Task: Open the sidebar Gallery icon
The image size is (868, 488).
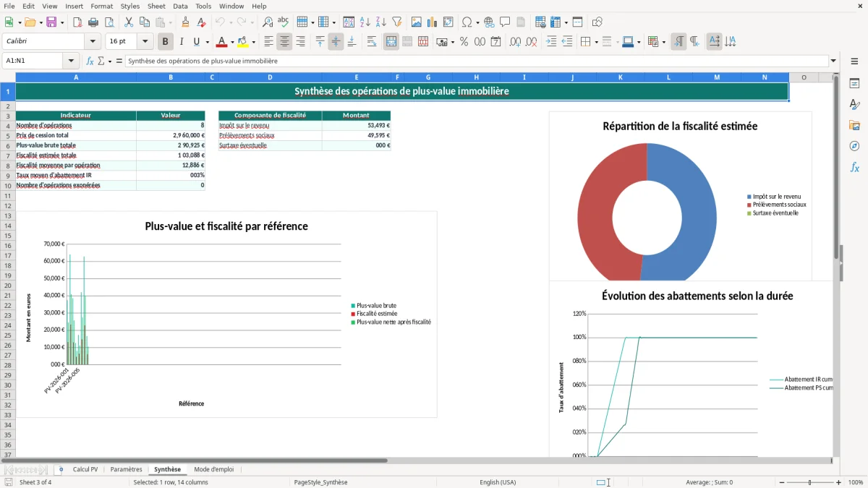Action: (854, 125)
